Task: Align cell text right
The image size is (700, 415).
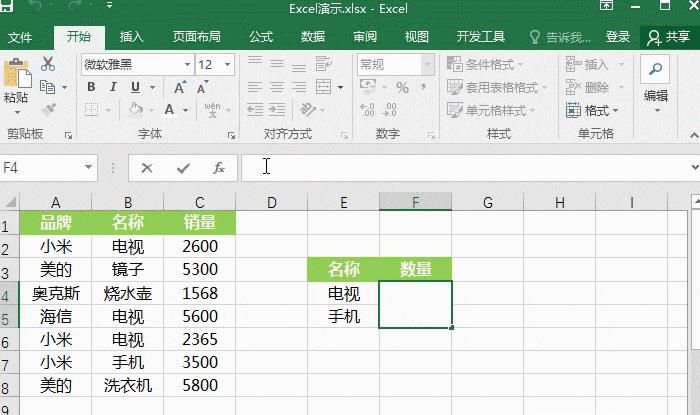Action: click(299, 87)
